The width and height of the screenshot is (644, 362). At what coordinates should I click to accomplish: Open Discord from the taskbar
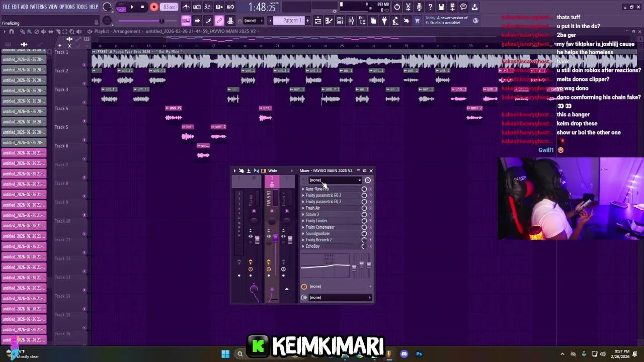pos(404,354)
